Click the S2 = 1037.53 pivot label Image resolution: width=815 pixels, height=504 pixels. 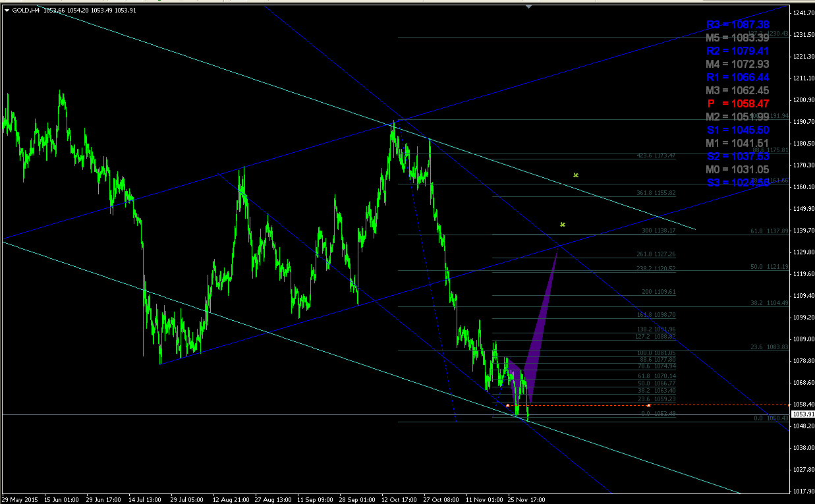pos(738,157)
